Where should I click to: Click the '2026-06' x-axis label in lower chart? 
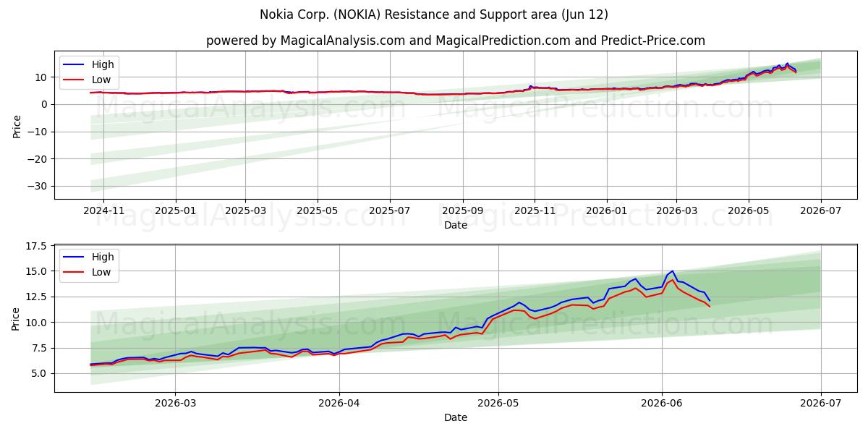(662, 404)
